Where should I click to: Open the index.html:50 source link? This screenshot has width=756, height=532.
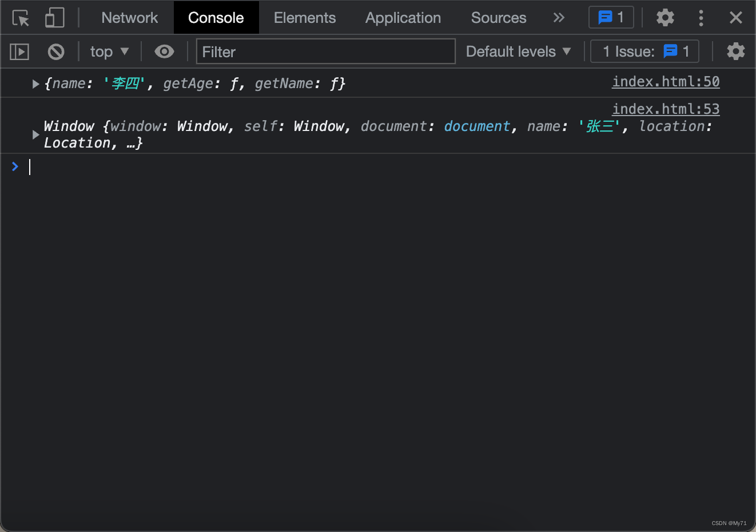click(666, 82)
